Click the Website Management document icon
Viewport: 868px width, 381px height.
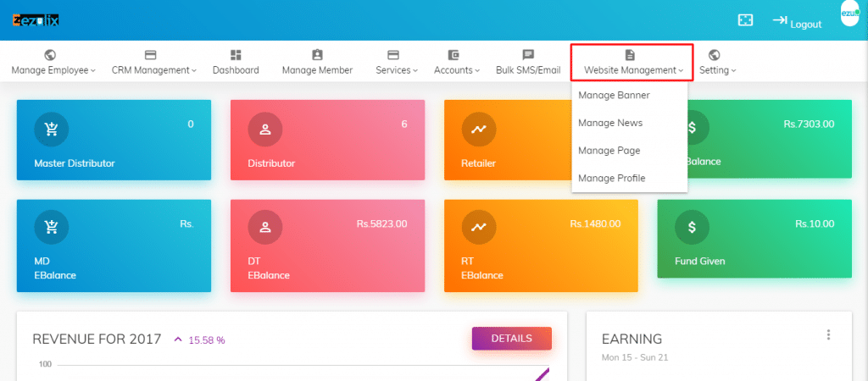[x=630, y=55]
